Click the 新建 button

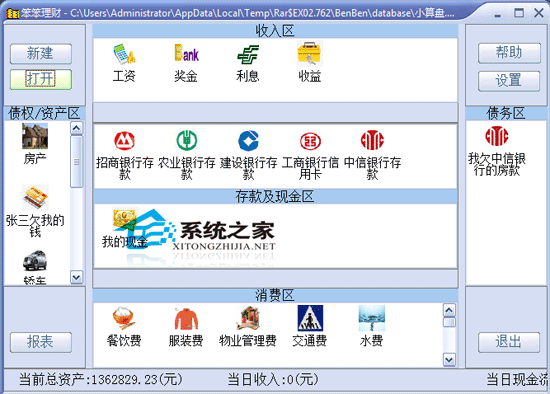pyautogui.click(x=41, y=54)
